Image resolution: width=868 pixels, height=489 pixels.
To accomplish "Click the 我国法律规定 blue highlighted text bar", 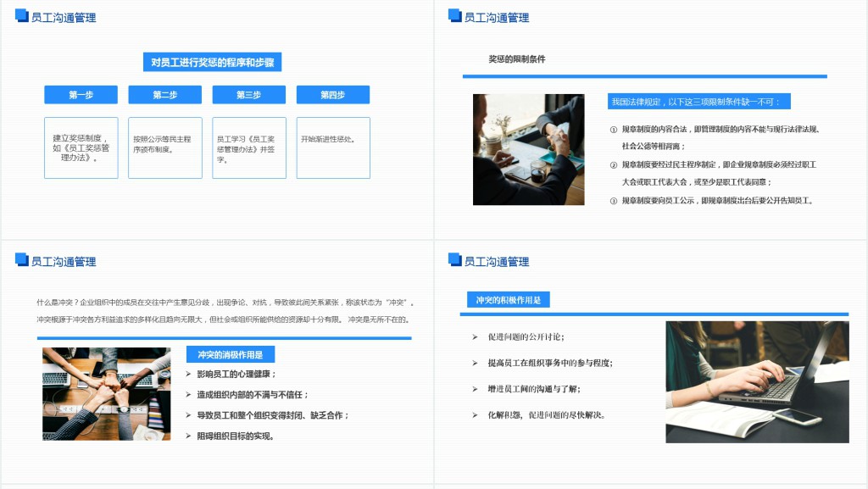I will (x=698, y=102).
